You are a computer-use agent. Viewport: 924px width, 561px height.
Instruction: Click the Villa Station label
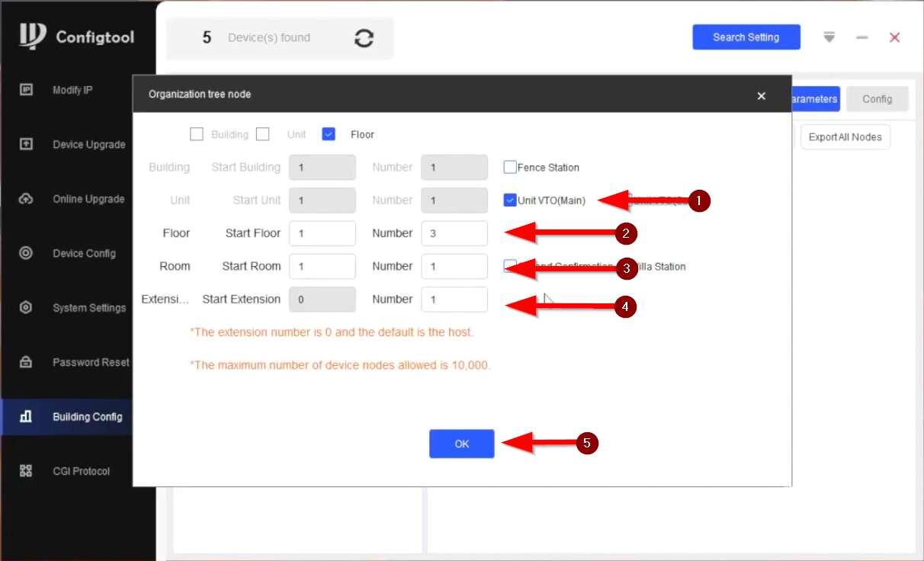click(659, 267)
